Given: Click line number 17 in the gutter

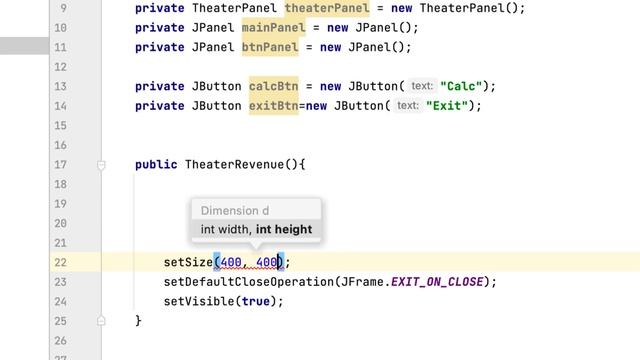Looking at the screenshot, I should pos(60,165).
